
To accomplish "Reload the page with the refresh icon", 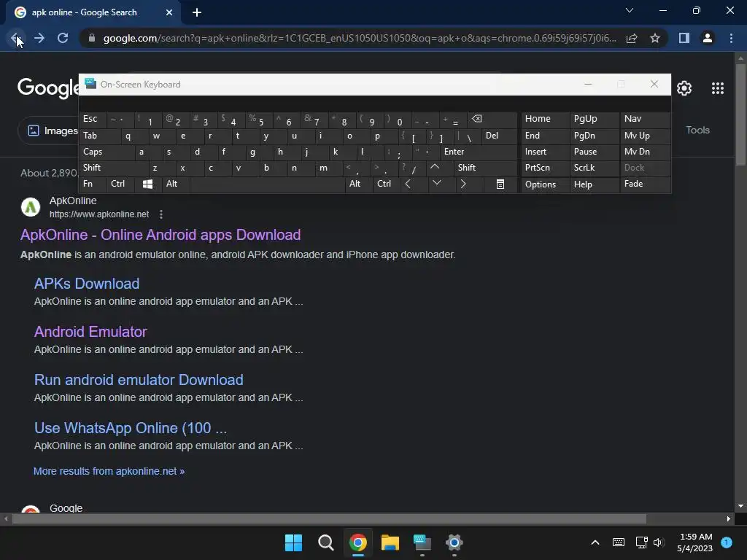I will click(63, 38).
